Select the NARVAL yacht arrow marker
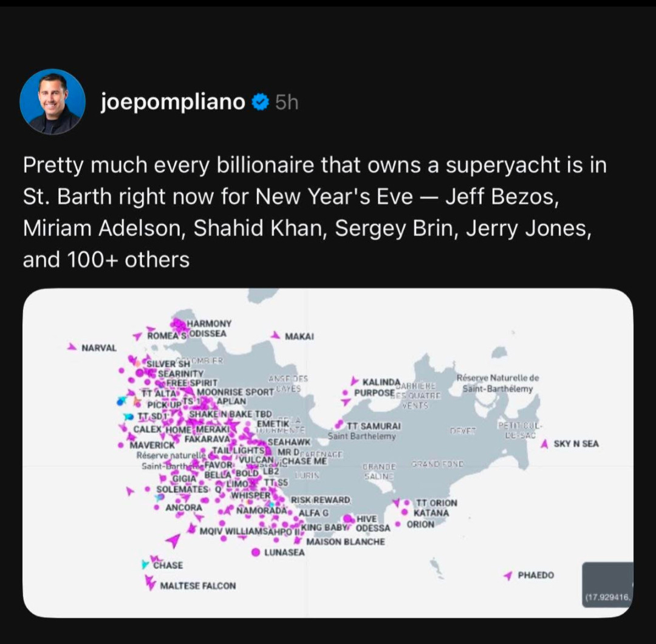656x644 pixels. pyautogui.click(x=72, y=347)
